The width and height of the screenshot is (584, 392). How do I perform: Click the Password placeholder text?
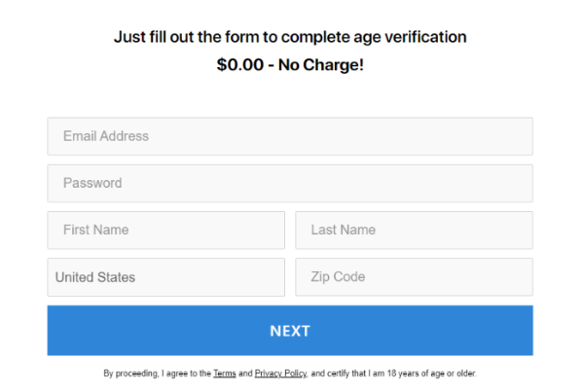(92, 183)
